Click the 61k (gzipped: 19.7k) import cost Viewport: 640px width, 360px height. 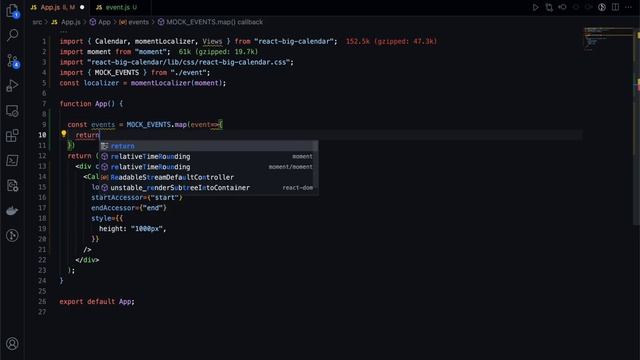coord(218,52)
